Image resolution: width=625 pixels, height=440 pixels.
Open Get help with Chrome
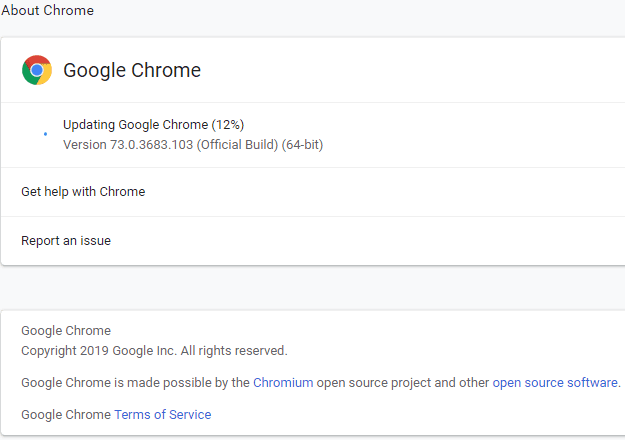[83, 191]
